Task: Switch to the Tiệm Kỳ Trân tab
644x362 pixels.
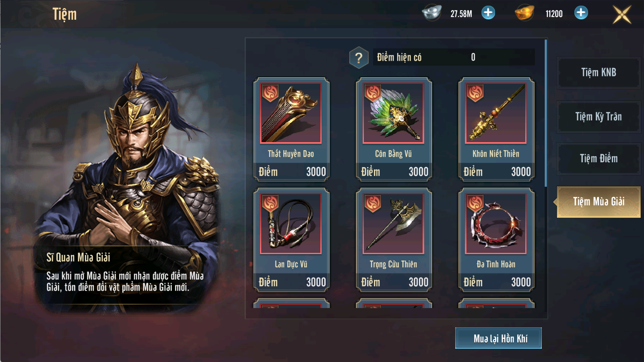Action: (599, 117)
